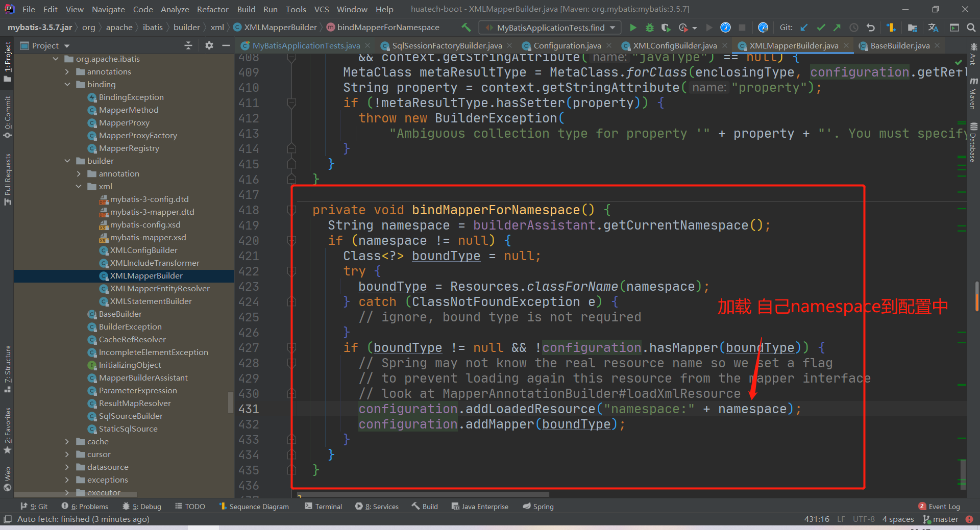Collapse the binding folder

pos(67,85)
